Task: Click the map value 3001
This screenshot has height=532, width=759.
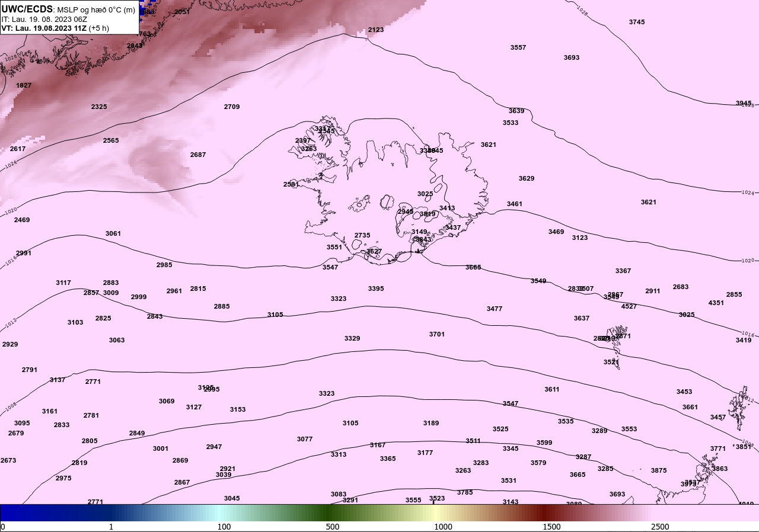Action: point(161,448)
